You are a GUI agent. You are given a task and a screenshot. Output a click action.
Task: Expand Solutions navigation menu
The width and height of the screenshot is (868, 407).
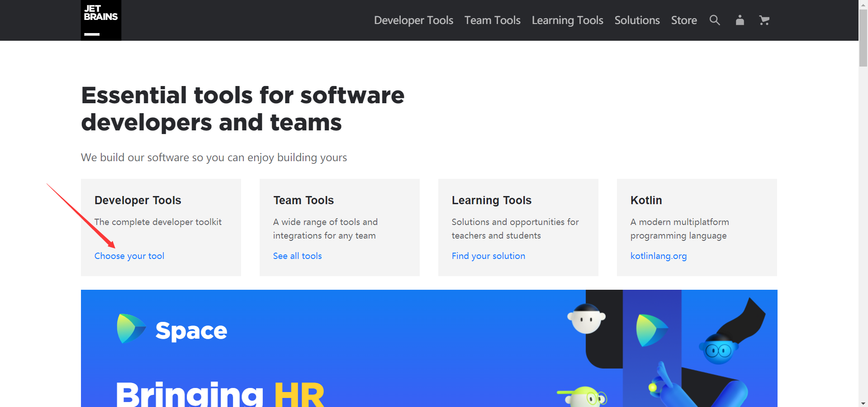(x=637, y=20)
